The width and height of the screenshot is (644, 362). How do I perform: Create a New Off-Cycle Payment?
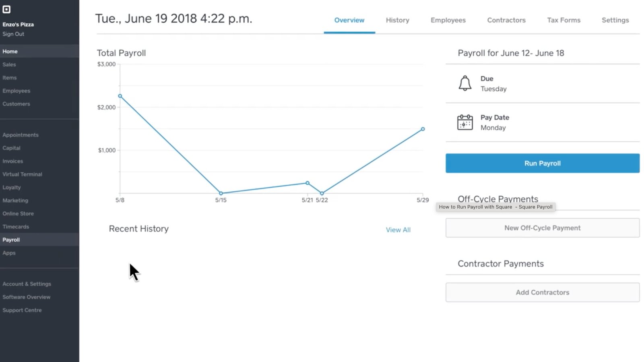coord(543,228)
